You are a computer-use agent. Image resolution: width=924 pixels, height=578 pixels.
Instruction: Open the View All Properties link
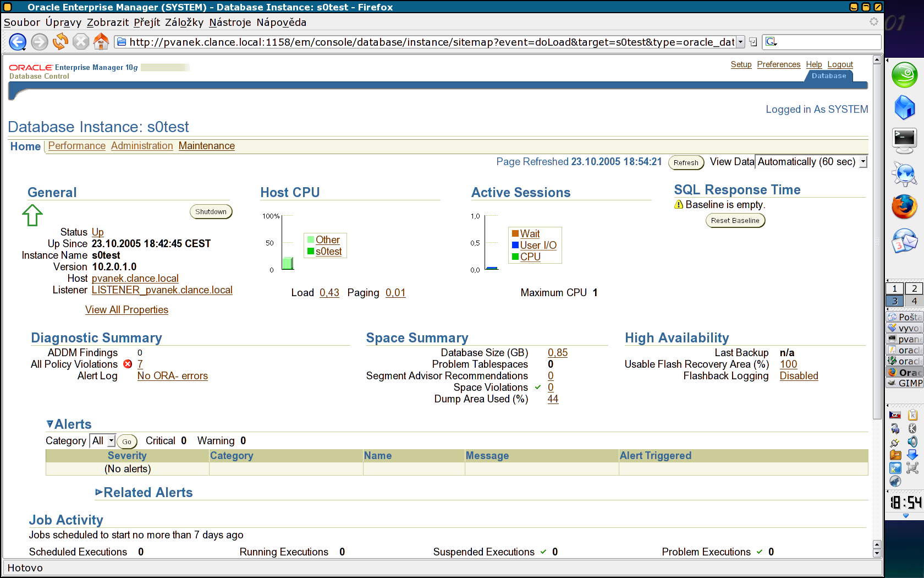[x=127, y=309]
